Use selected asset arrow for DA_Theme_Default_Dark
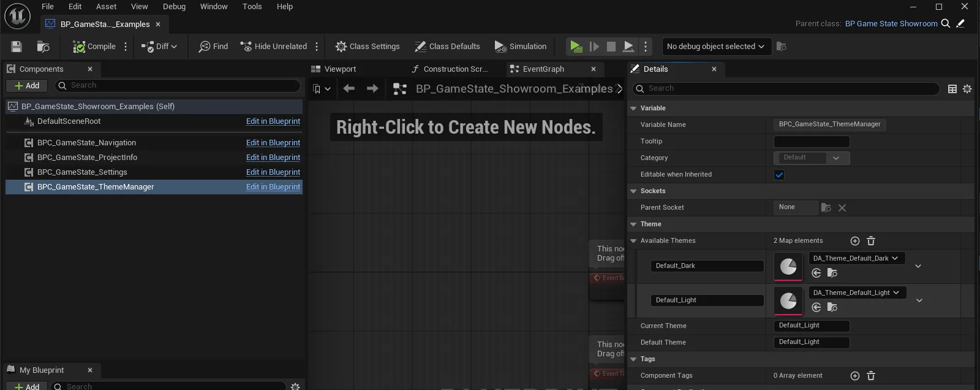980x390 pixels. [x=816, y=273]
